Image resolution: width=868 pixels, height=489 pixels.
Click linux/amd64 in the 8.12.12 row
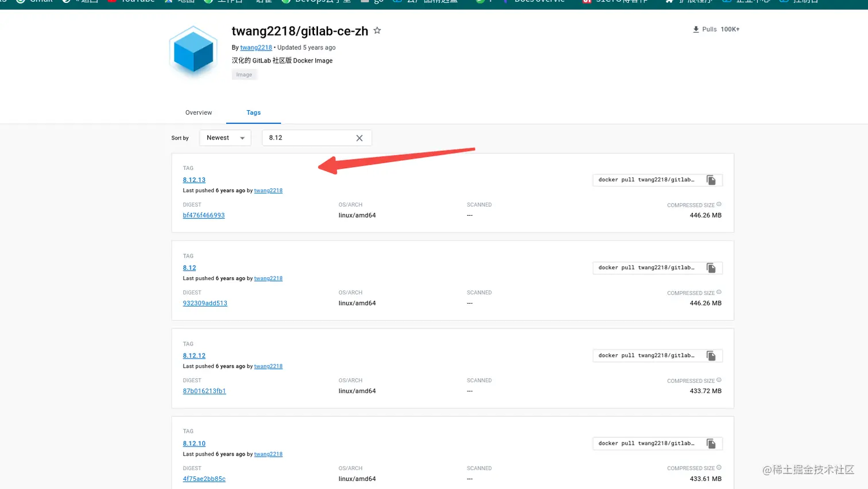(x=357, y=391)
